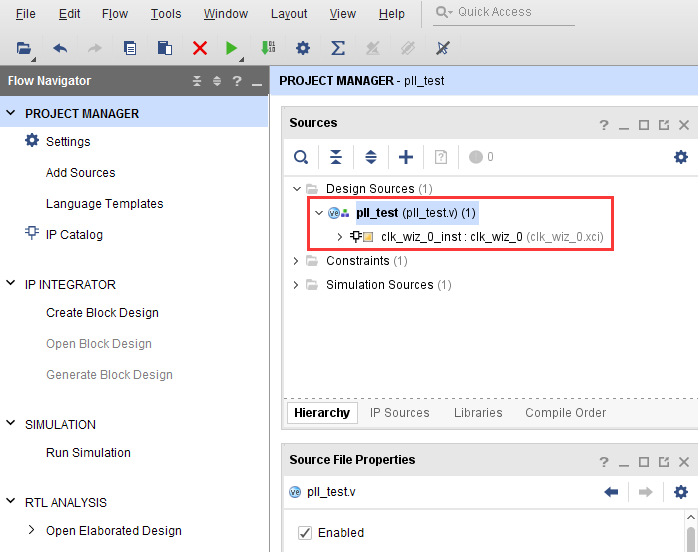Expand the Constraints folder
This screenshot has height=552, width=698.
296,261
